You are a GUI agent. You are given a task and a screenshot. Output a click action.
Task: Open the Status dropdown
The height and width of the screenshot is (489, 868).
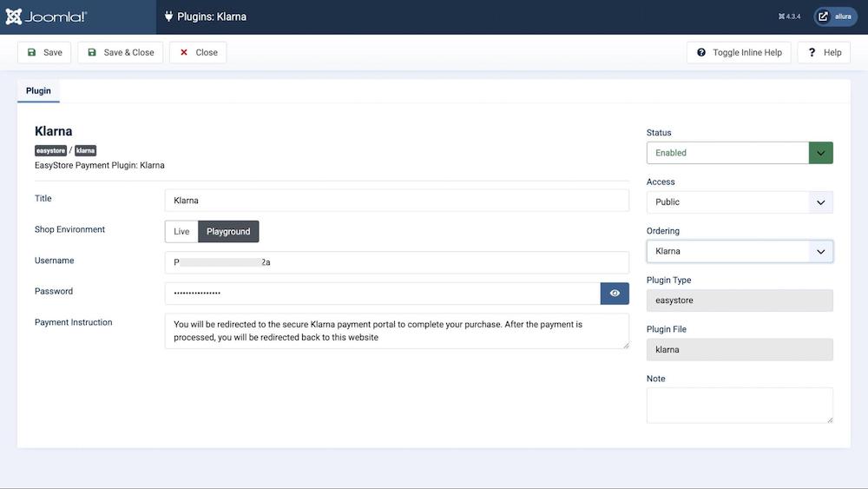739,153
